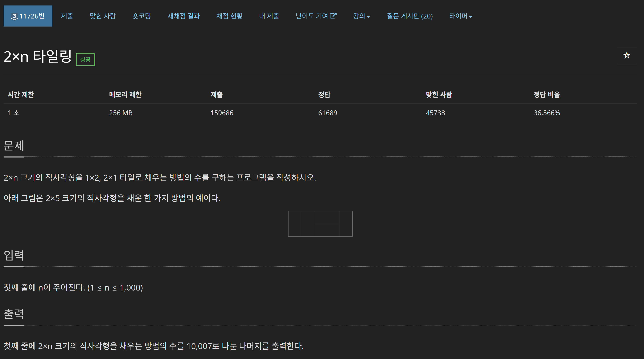Screen dimensions: 644x359
Task: Open the 내 제출 tab
Action: click(x=269, y=16)
